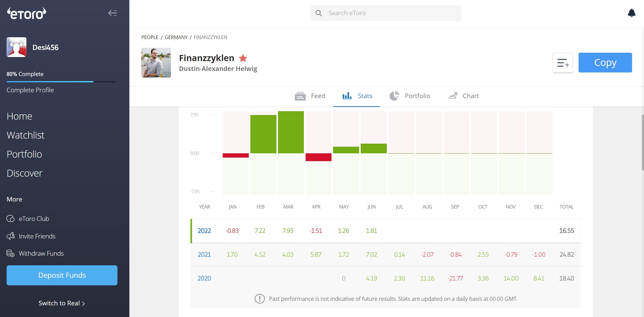Click the May green bar in chart
644x317 pixels.
click(x=346, y=150)
